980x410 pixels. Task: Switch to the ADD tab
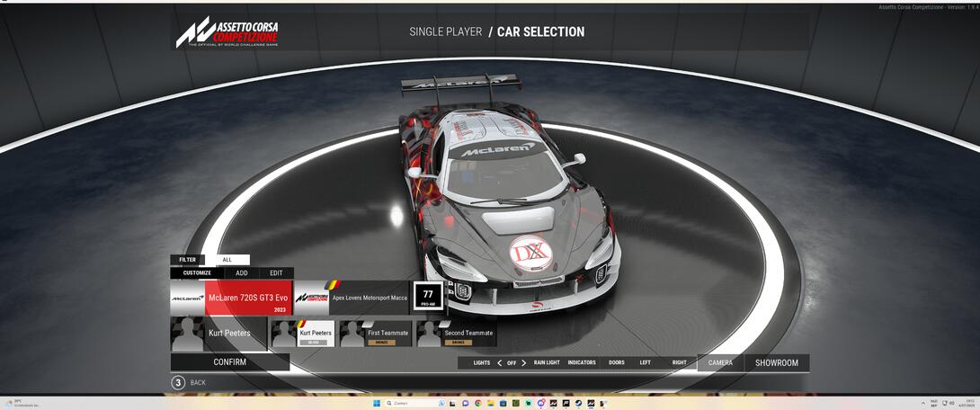click(242, 273)
